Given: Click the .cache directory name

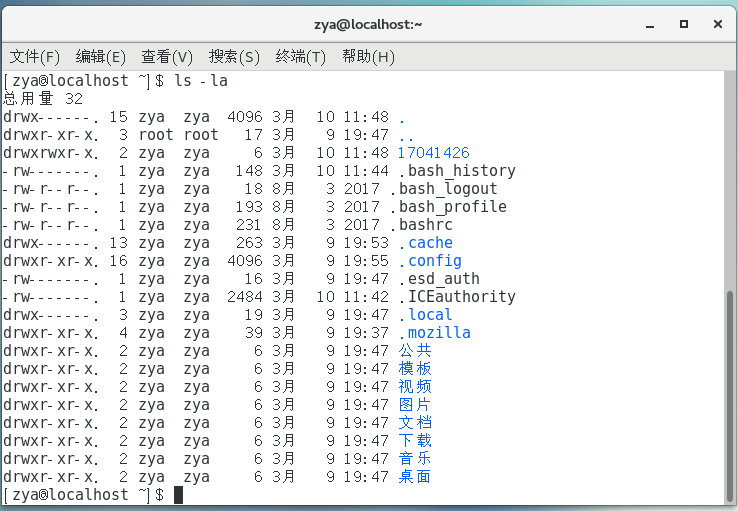Looking at the screenshot, I should pos(425,243).
